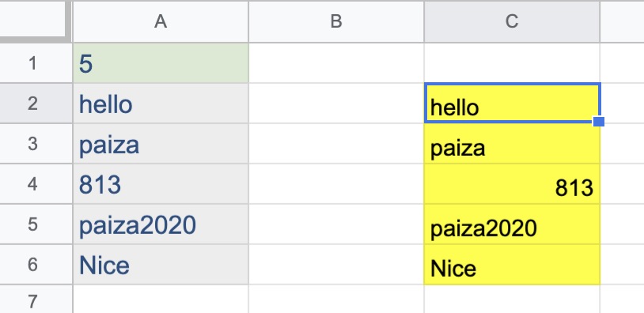Click yellow cell C5 with paiza2020
The width and height of the screenshot is (644, 313).
(x=512, y=224)
